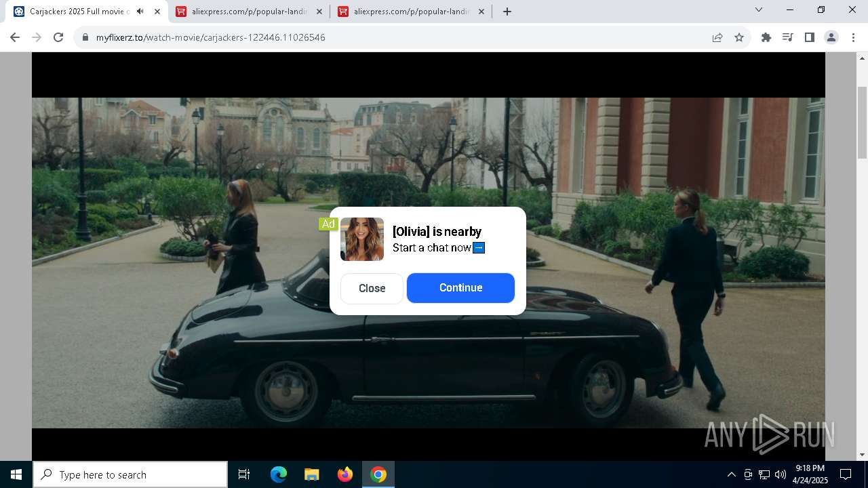This screenshot has width=868, height=488.
Task: Click the Close button in the ad popup
Action: coord(372,288)
